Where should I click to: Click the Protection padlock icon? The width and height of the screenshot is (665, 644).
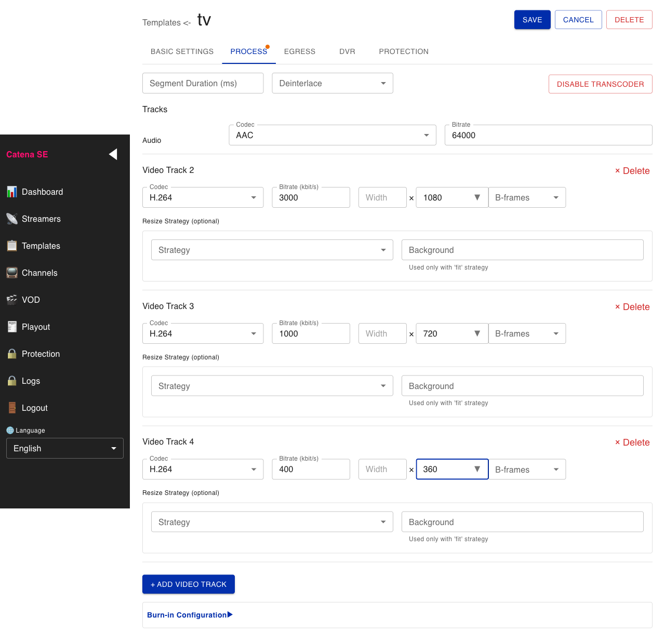tap(11, 354)
